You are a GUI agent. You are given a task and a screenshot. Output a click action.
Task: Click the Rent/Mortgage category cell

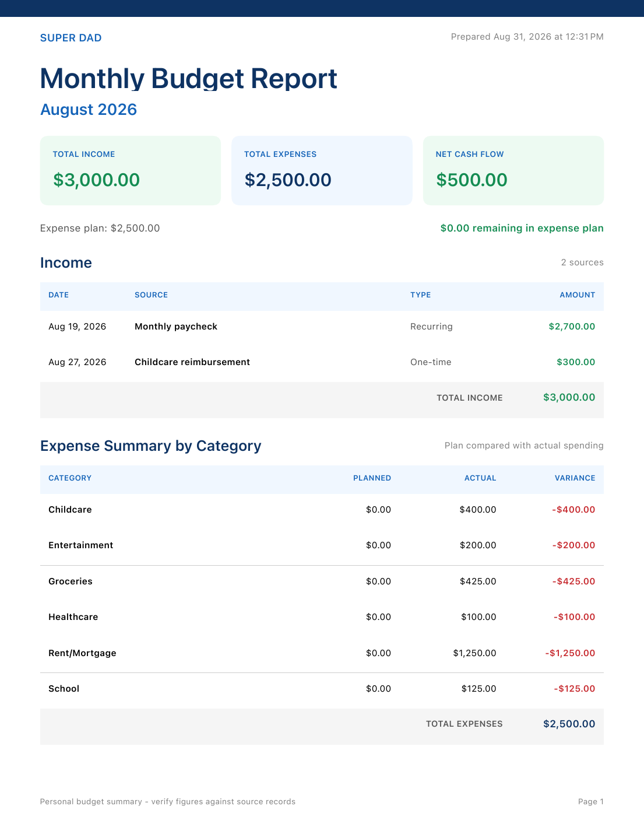[82, 653]
